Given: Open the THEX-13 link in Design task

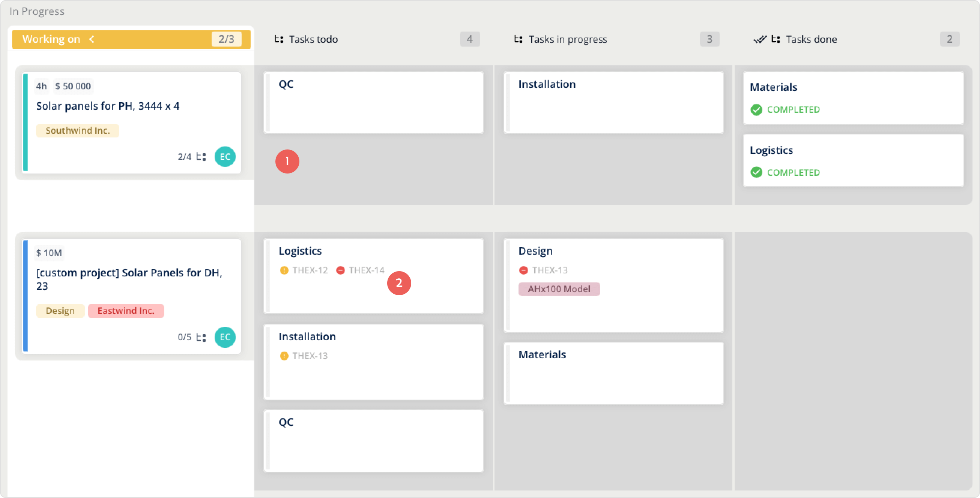Looking at the screenshot, I should (549, 270).
